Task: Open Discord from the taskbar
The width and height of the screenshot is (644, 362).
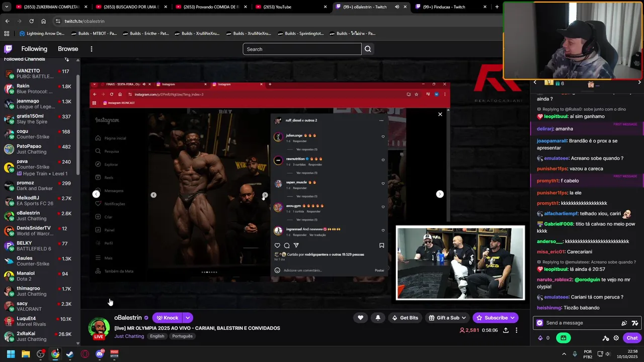Action: (100, 354)
